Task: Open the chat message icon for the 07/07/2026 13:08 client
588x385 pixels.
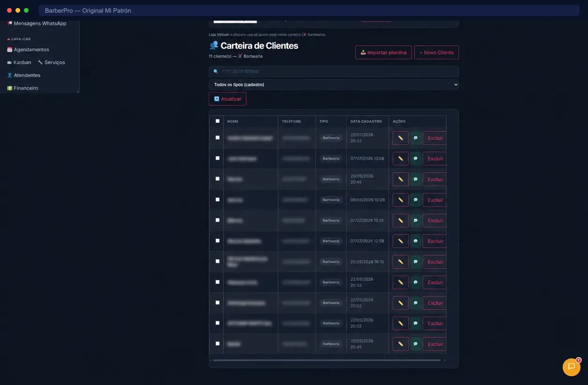Action: click(x=415, y=159)
